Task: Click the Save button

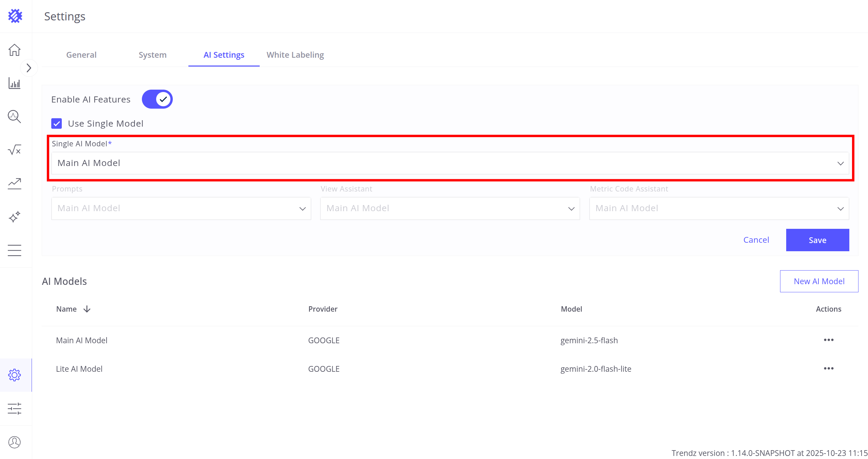Action: [x=817, y=240]
